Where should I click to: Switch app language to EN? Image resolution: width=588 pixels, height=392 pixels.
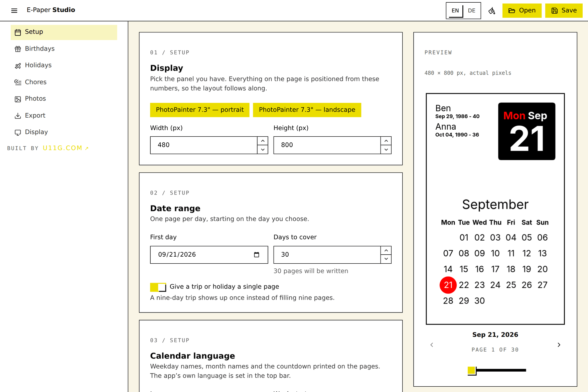click(455, 11)
